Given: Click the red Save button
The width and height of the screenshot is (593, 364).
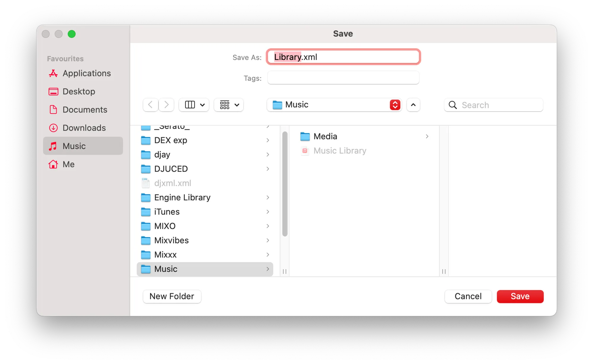Looking at the screenshot, I should 520,296.
